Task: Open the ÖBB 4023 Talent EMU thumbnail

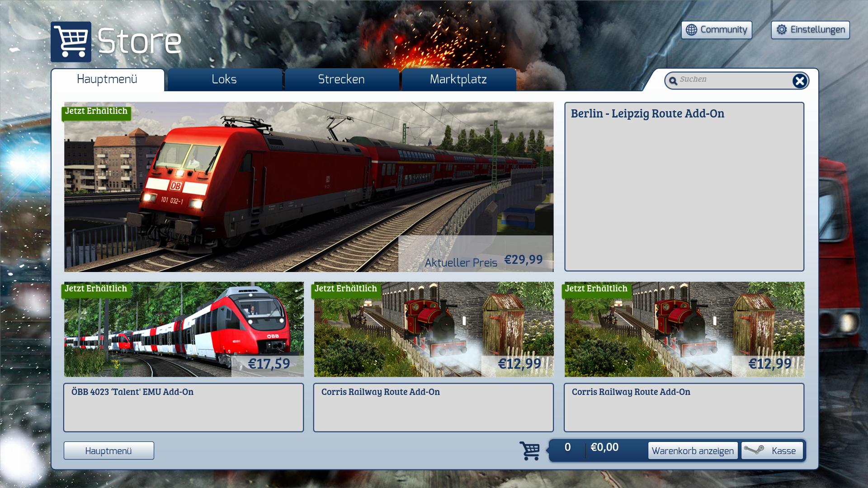Action: coord(184,329)
